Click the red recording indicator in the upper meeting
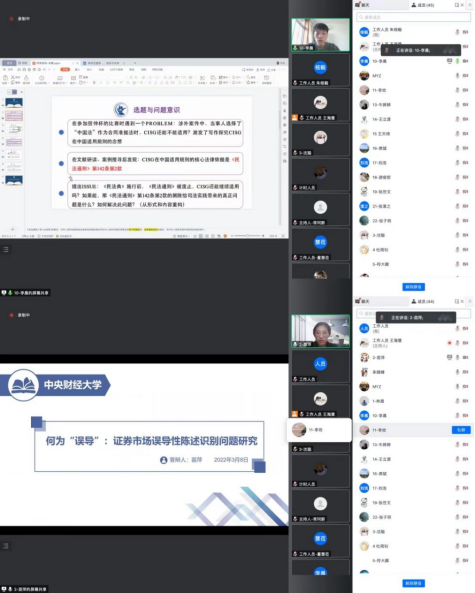 (11, 19)
